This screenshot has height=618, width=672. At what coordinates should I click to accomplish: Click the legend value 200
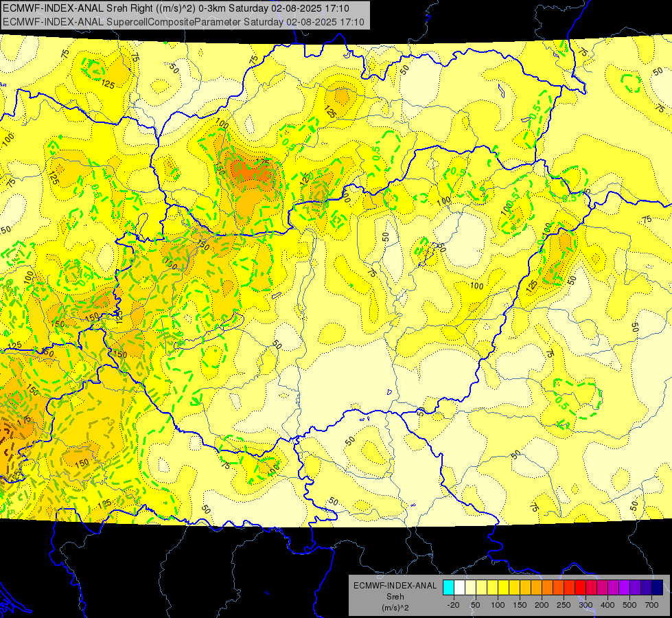coord(542,605)
